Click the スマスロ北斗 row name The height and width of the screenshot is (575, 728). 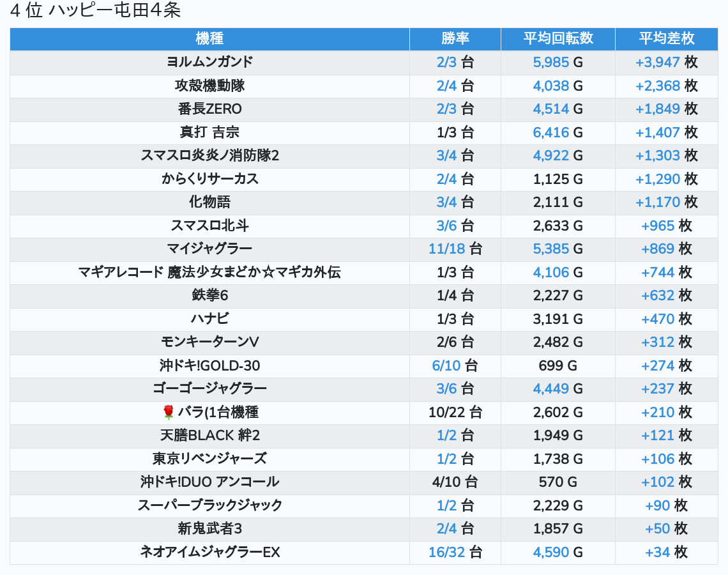click(x=209, y=226)
